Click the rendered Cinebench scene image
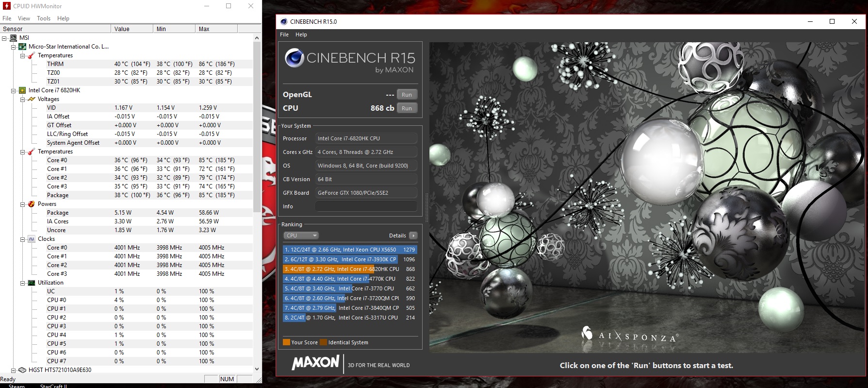 (x=647, y=197)
